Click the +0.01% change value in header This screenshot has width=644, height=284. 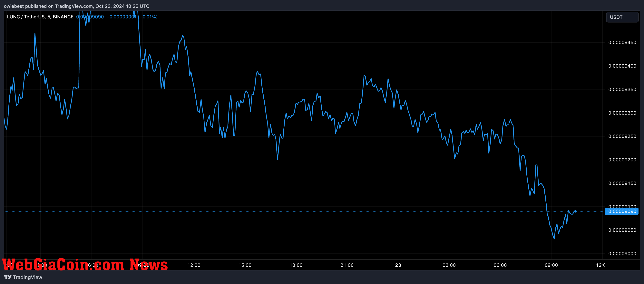pos(148,17)
